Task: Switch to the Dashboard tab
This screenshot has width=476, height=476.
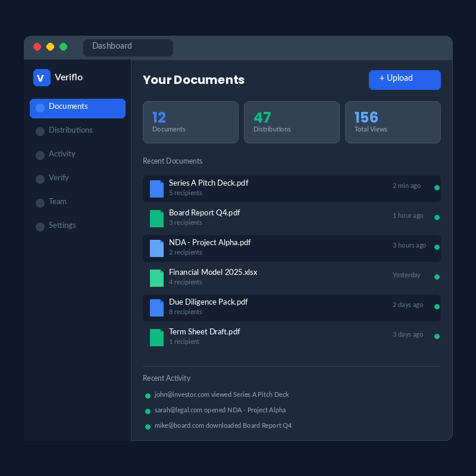Action: [127, 48]
